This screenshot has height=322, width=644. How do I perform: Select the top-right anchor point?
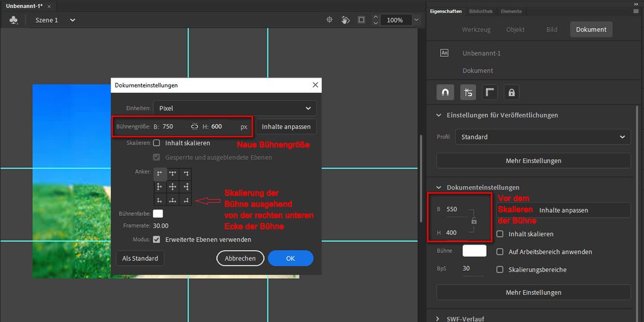186,174
